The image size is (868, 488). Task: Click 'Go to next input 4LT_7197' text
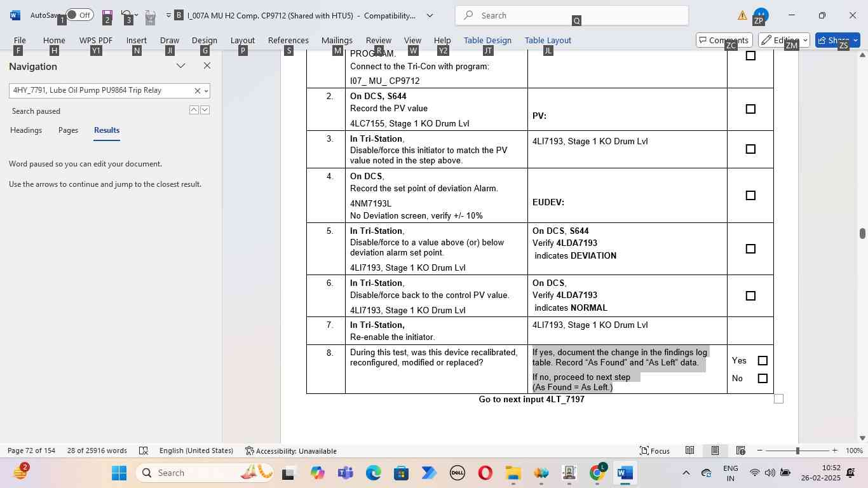pos(531,400)
